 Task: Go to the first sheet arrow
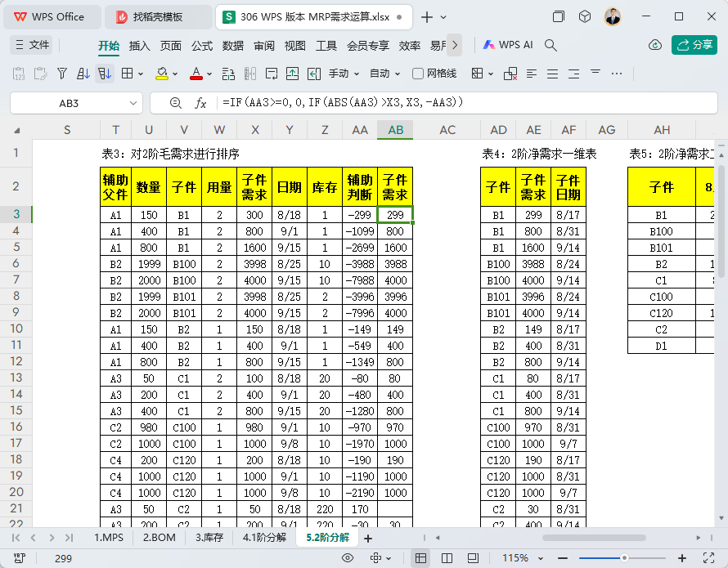tap(16, 538)
